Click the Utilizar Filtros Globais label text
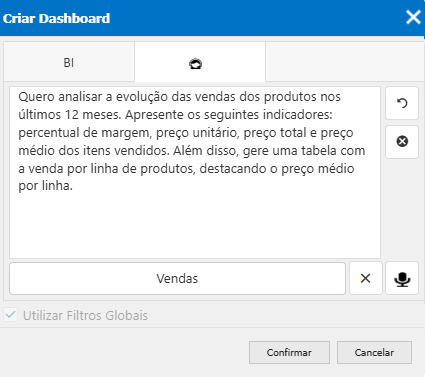Screen dimensions: 425x377 tap(85, 315)
